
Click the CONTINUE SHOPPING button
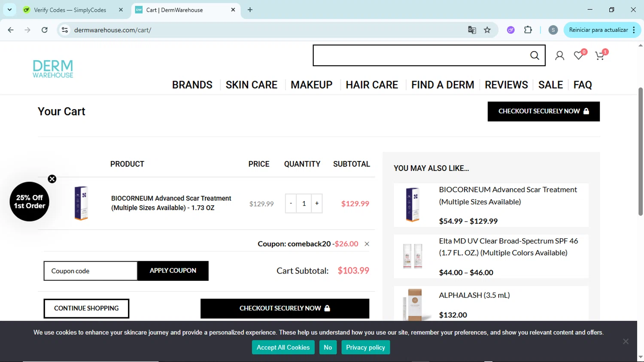click(x=86, y=308)
